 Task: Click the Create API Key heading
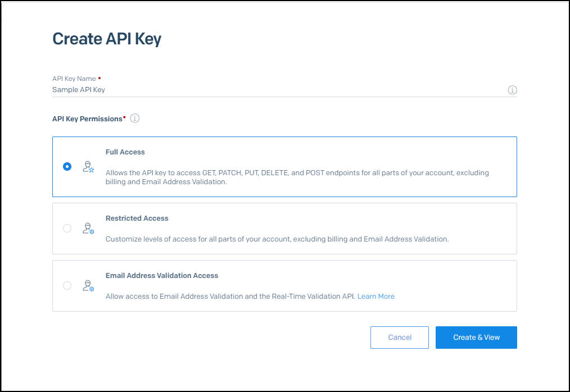coord(107,39)
